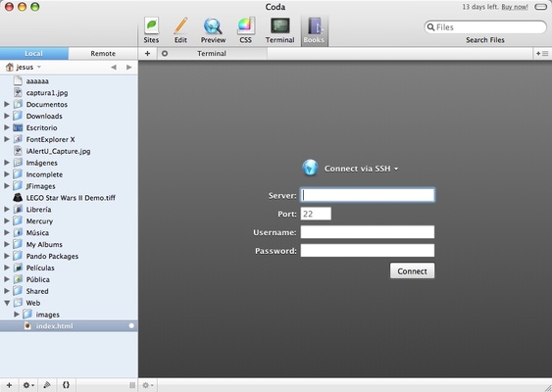Click the Search Files box
This screenshot has height=392, width=552.
click(485, 27)
